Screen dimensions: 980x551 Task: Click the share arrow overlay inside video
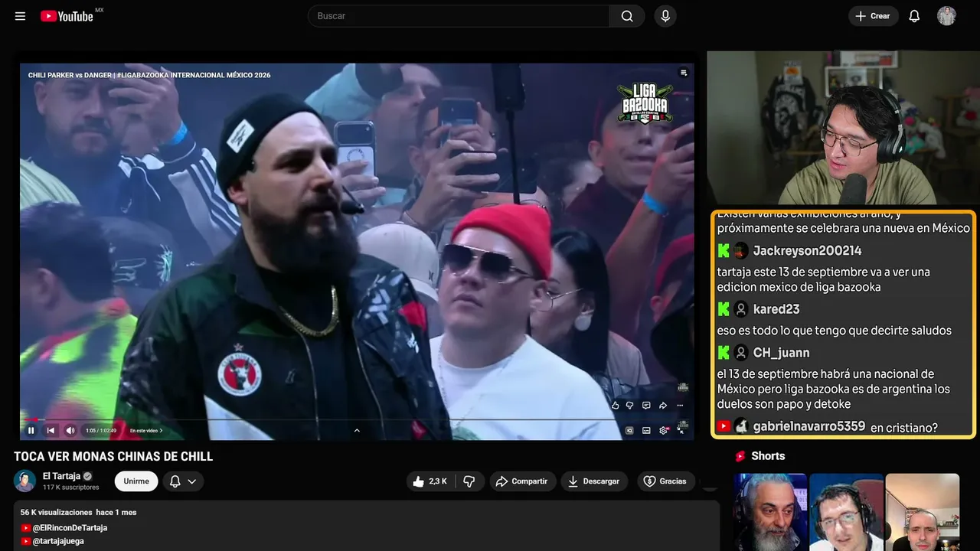pyautogui.click(x=663, y=406)
